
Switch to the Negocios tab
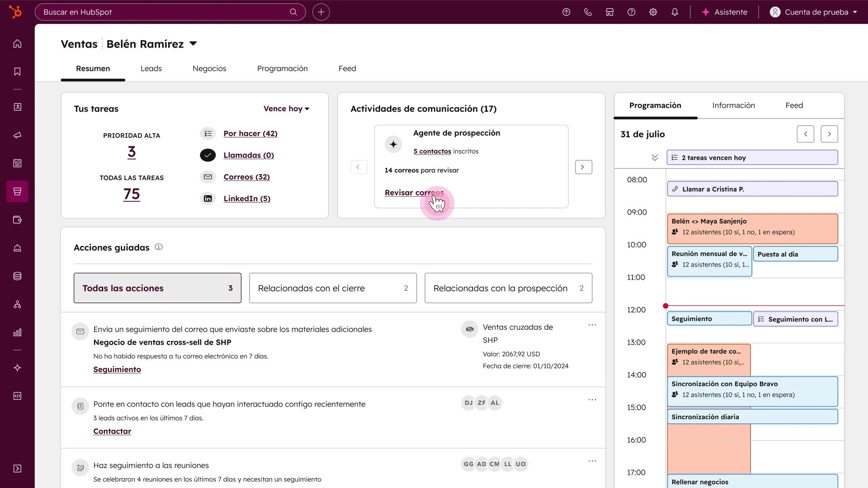tap(209, 68)
